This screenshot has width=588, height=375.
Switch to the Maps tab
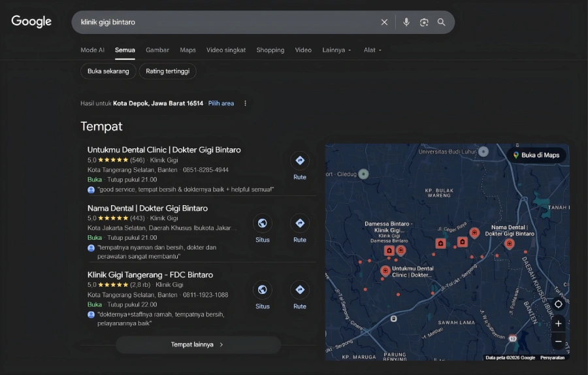(188, 50)
